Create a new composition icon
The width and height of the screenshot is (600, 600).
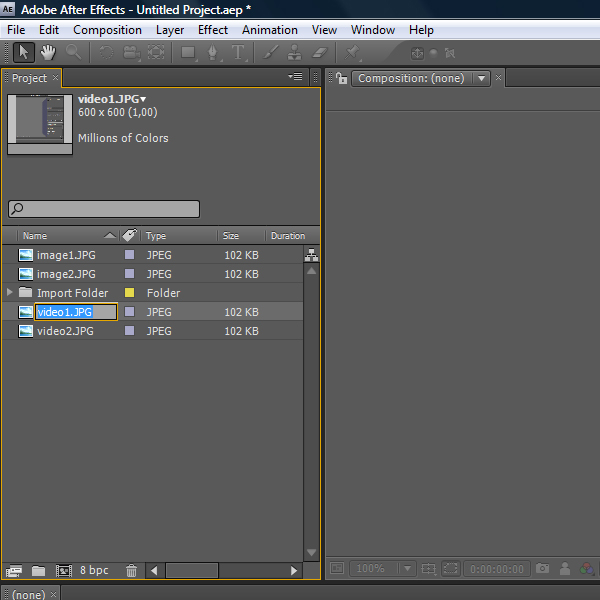click(64, 571)
